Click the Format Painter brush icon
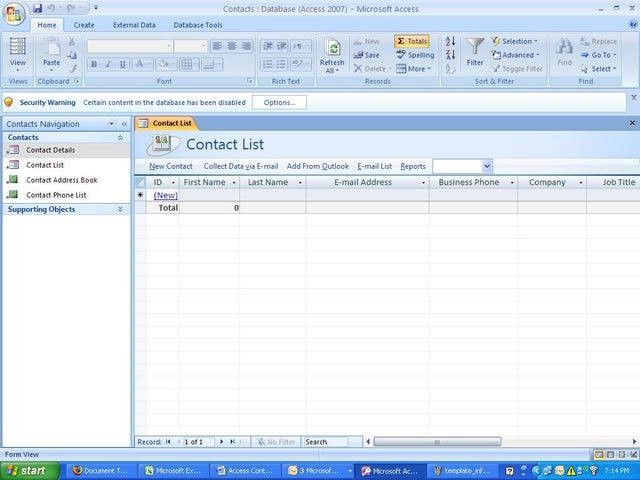640x480 pixels. [x=72, y=69]
